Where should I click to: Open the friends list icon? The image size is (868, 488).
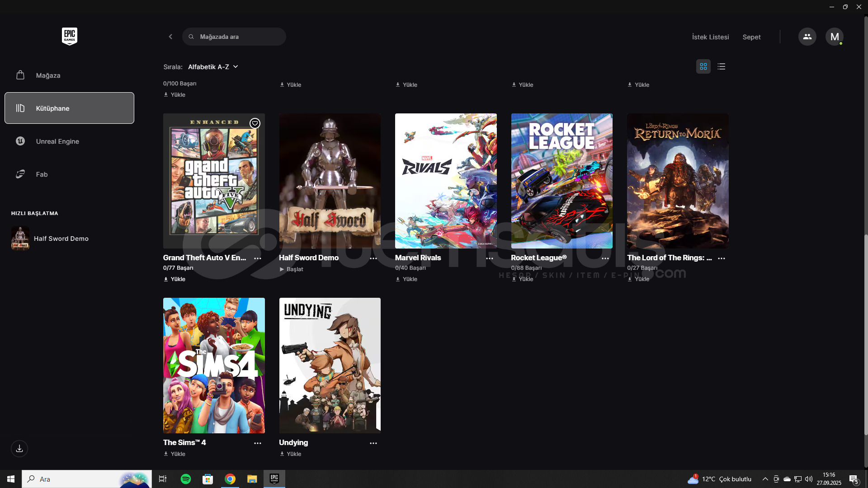pos(807,37)
